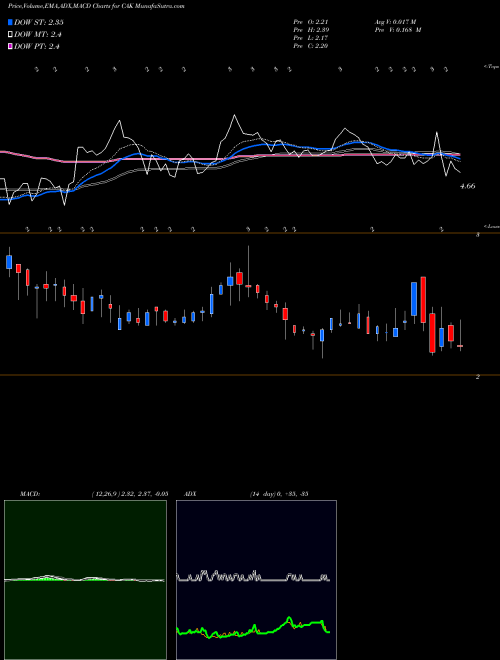Viewport: 500px width, 660px height.
Task: Click the MACD (12,26,9) parameter values
Action: click(130, 493)
